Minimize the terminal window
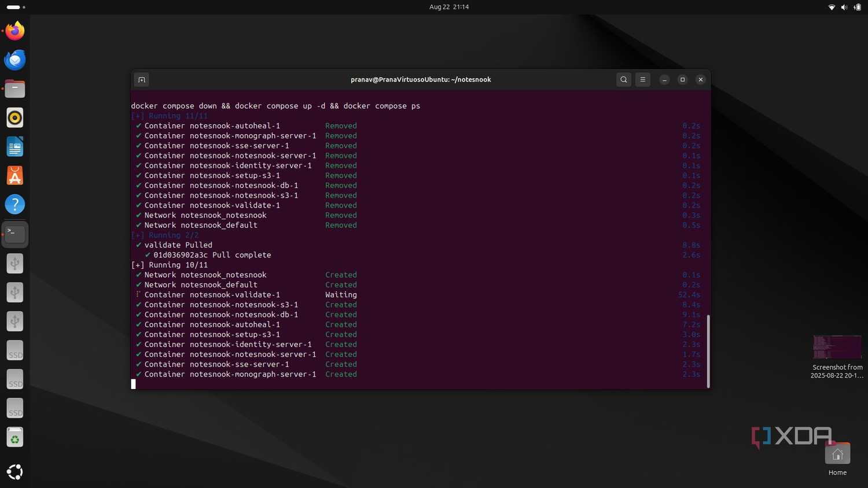 click(x=664, y=80)
